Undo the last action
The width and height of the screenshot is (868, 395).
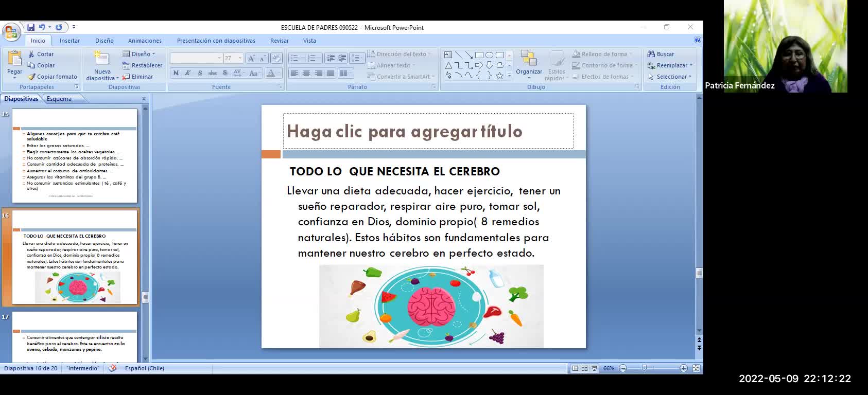click(x=42, y=27)
